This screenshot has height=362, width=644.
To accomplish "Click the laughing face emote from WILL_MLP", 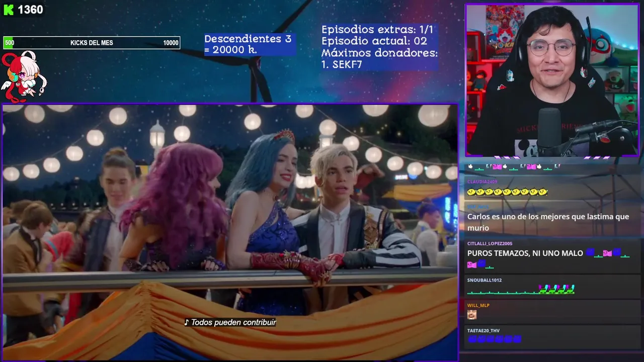I will tap(471, 315).
